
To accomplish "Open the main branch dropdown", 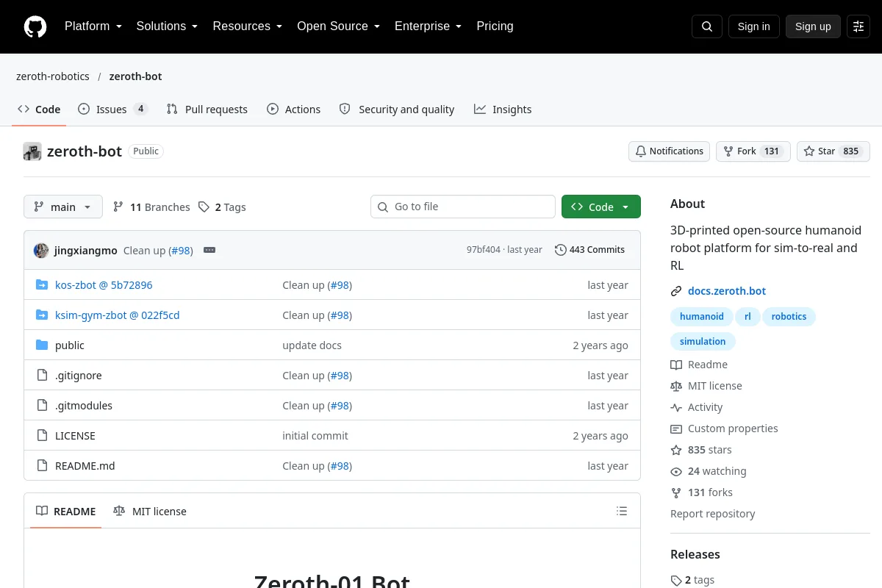I will click(63, 207).
